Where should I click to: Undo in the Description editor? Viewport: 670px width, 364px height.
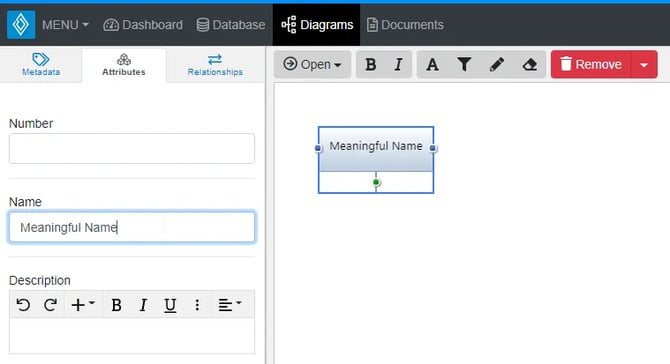click(23, 305)
